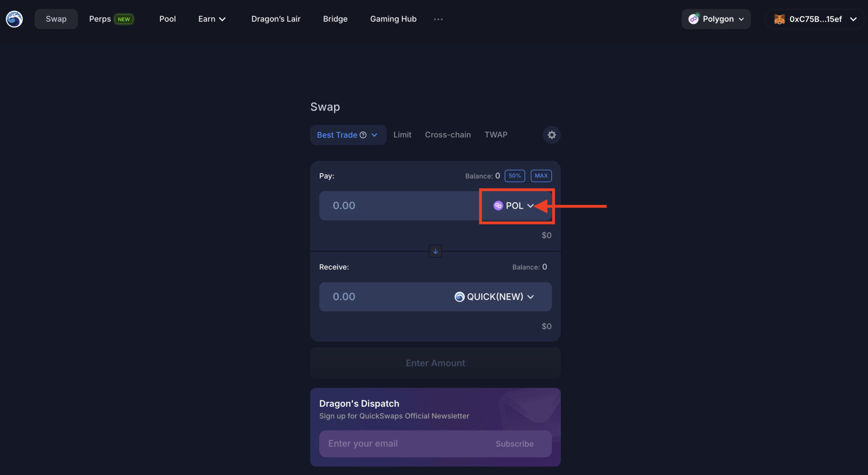Click the 50% balance shortcut

pos(514,176)
